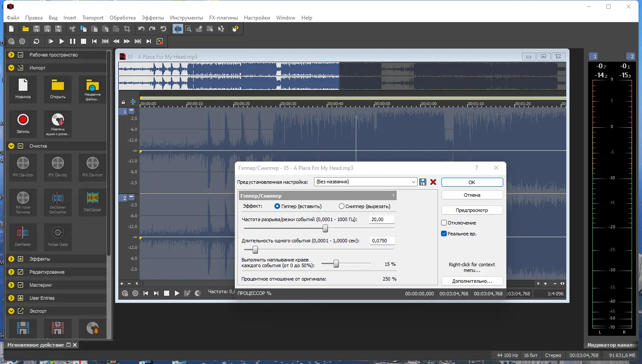Delete preset using the red X icon
This screenshot has height=364, width=642.
[x=433, y=182]
